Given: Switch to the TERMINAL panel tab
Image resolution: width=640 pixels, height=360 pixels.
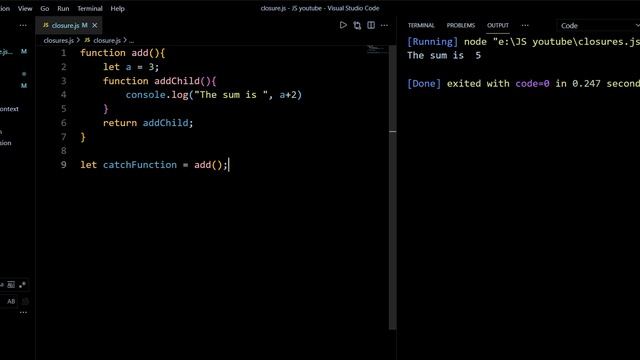Looking at the screenshot, I should pyautogui.click(x=421, y=25).
